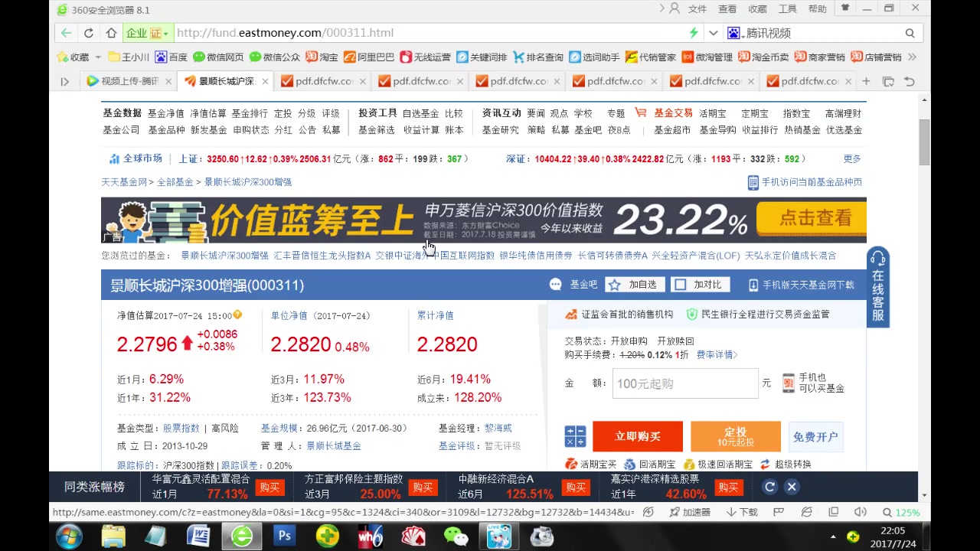The width and height of the screenshot is (980, 551).
Task: Refresh the similar funds ranking bar
Action: pos(770,487)
